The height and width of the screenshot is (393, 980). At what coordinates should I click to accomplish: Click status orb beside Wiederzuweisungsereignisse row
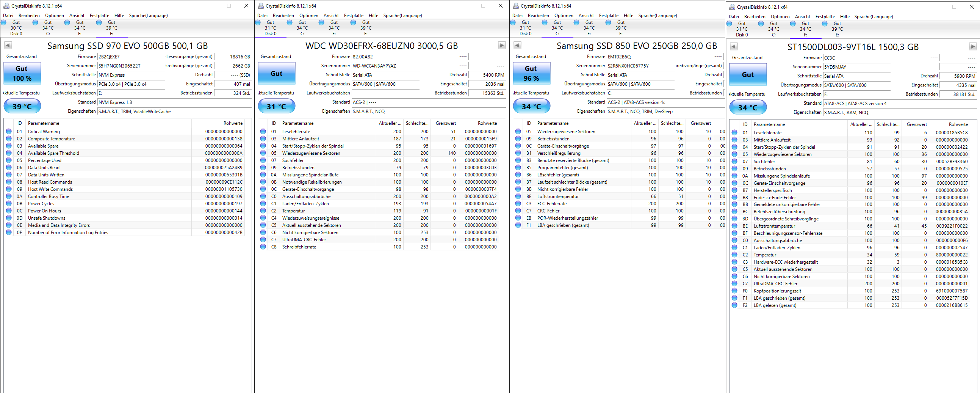click(263, 218)
